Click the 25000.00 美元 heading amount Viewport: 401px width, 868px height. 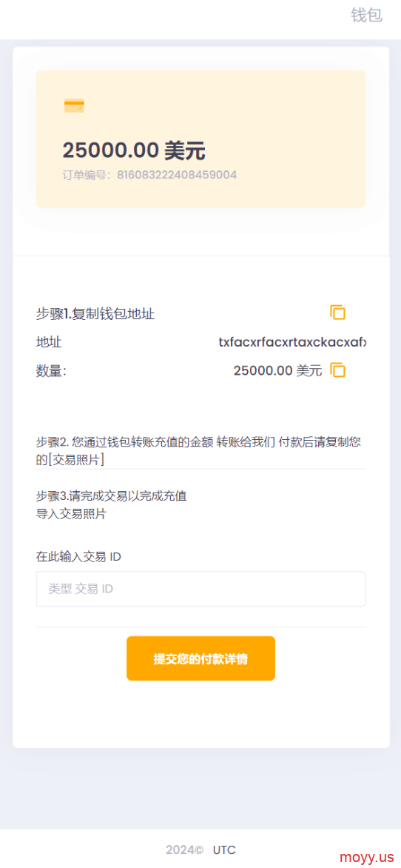pyautogui.click(x=134, y=150)
